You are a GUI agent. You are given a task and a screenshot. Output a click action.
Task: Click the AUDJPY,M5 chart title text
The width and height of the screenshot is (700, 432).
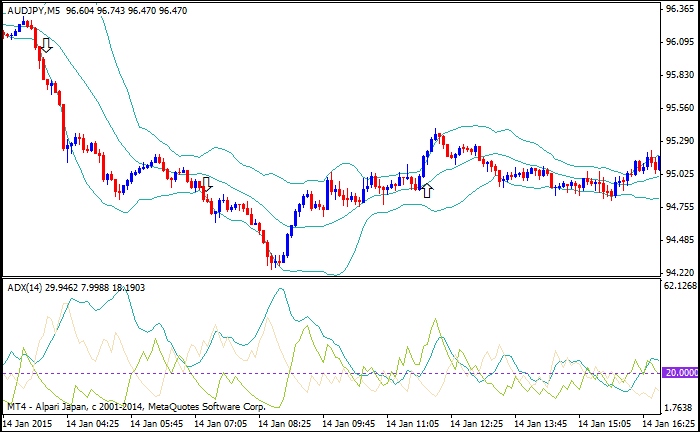tap(34, 10)
